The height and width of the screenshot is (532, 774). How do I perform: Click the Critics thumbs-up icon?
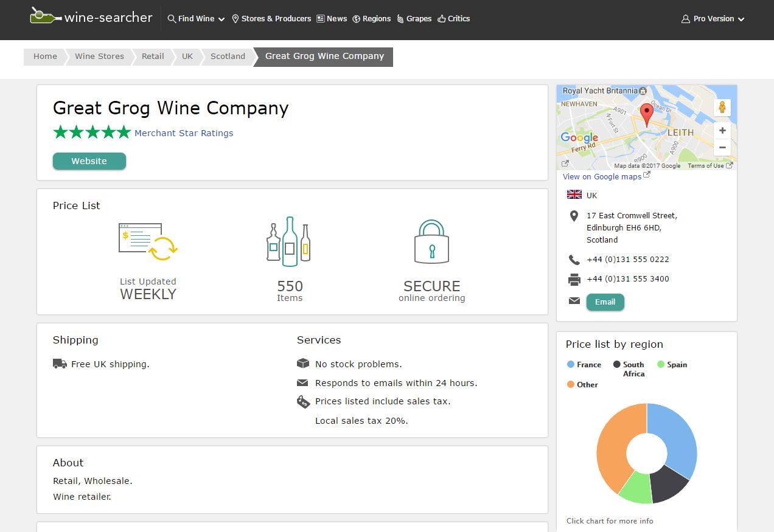[441, 19]
